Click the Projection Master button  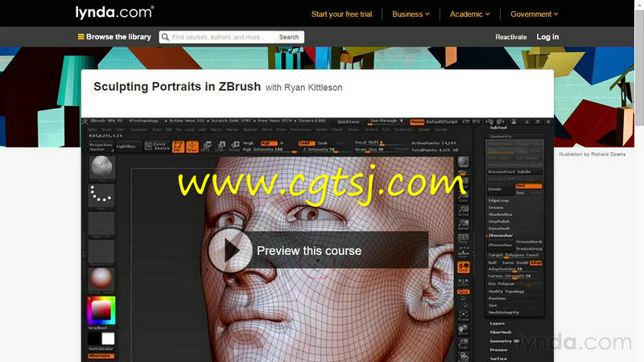(101, 146)
